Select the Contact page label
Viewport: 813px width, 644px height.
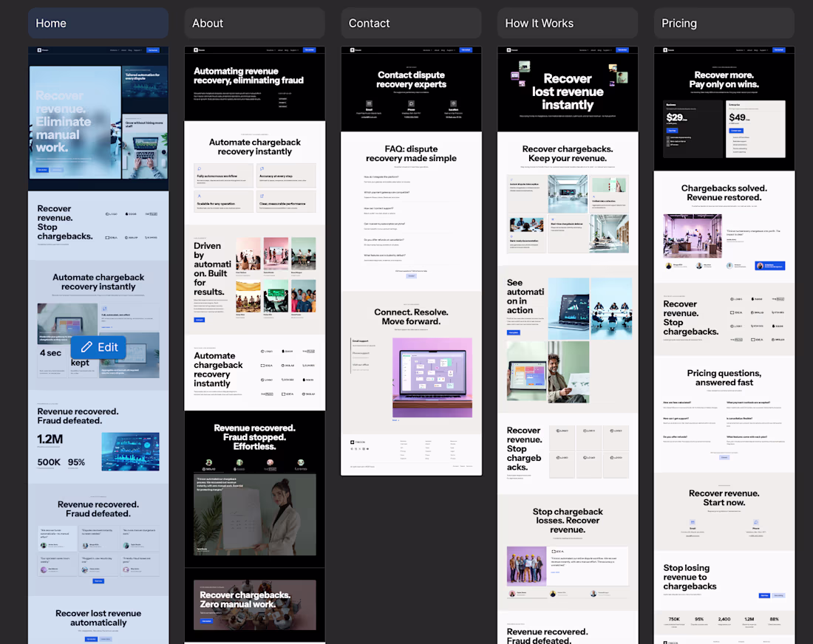(411, 24)
